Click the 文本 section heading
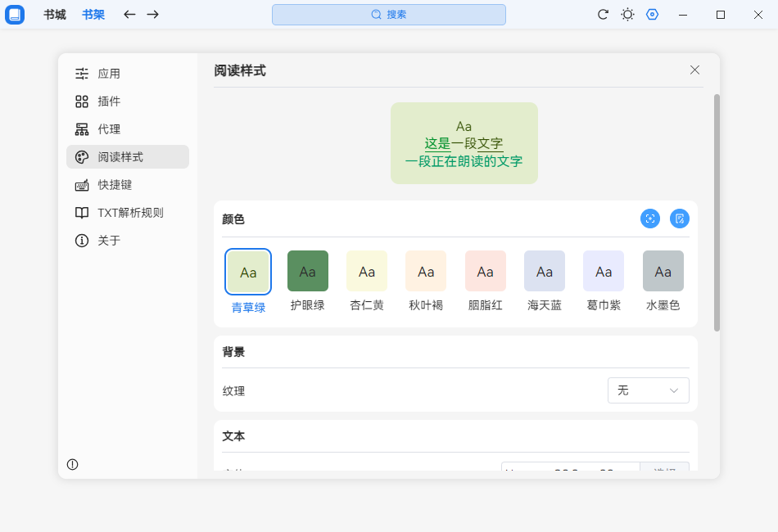 233,436
